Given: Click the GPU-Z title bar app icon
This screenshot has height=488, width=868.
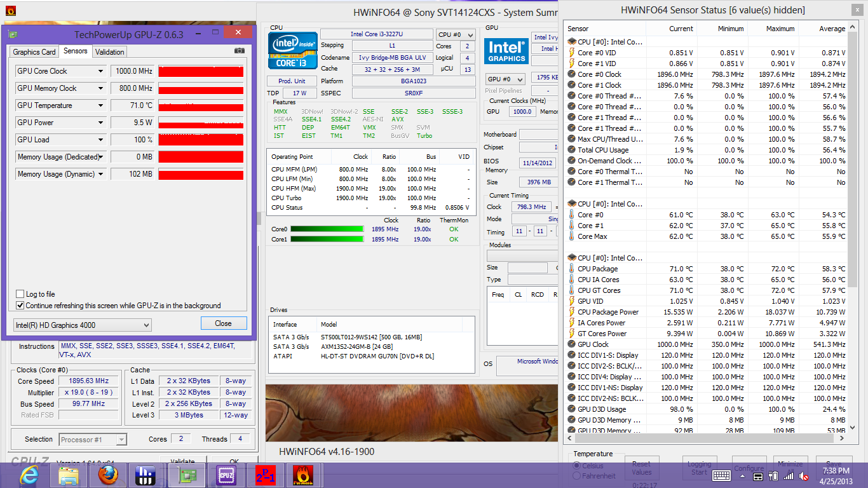Looking at the screenshot, I should (13, 34).
